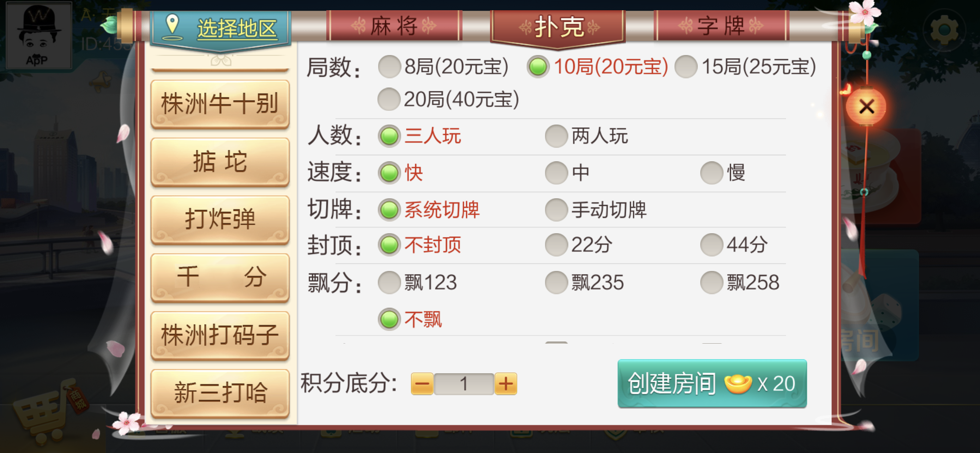Set speed to 慢
The height and width of the screenshot is (453, 980).
click(x=723, y=173)
